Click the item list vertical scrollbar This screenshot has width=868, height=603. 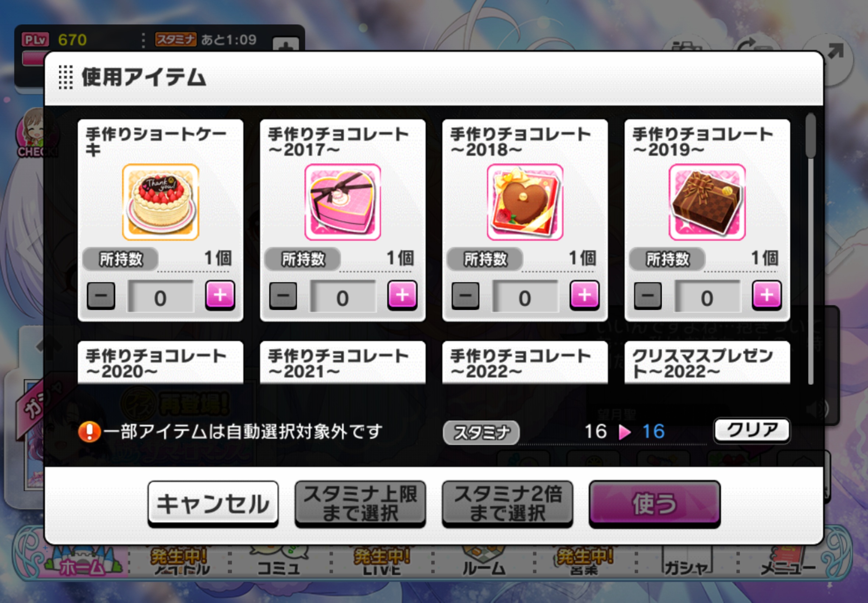pos(810,249)
